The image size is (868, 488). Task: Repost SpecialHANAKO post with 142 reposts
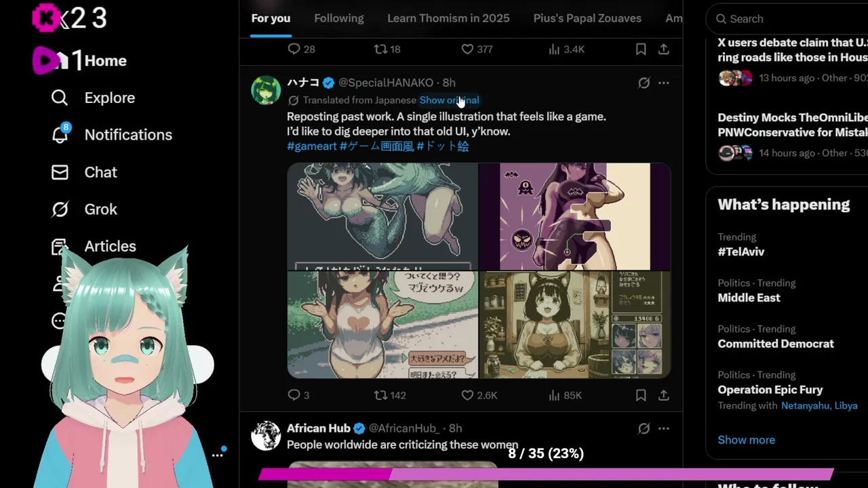point(390,394)
